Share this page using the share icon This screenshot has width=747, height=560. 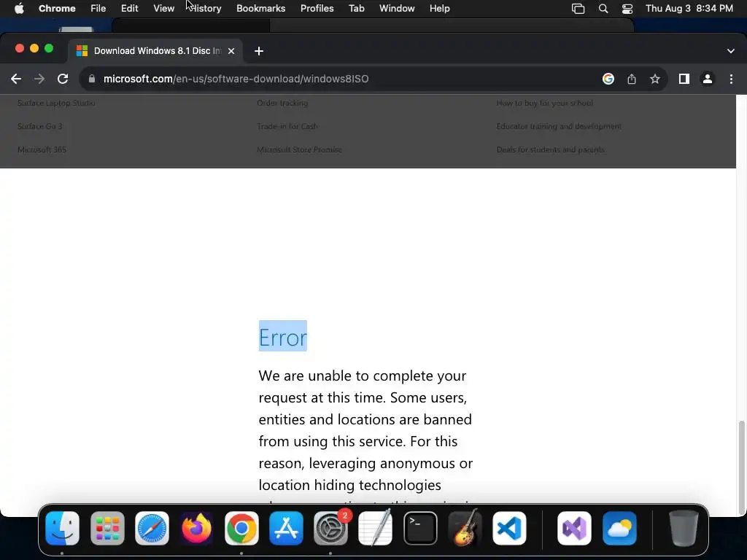pyautogui.click(x=632, y=79)
